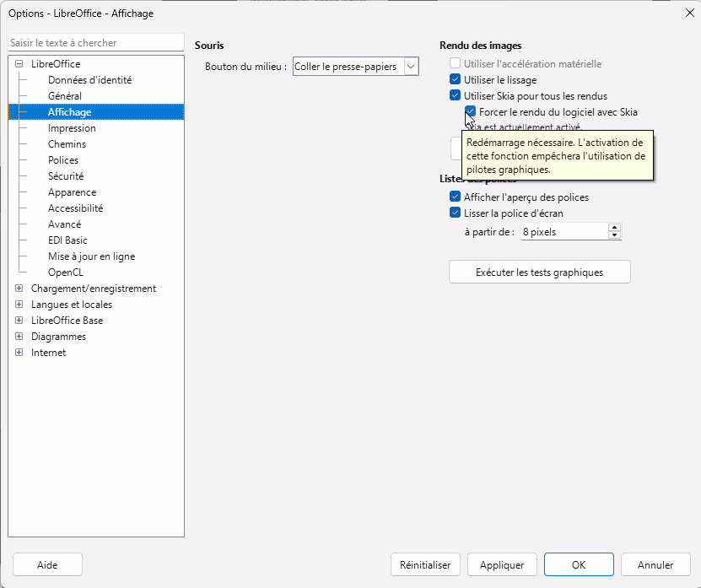Select the OpenCL tree entry
This screenshot has height=588, width=701.
pyautogui.click(x=67, y=272)
